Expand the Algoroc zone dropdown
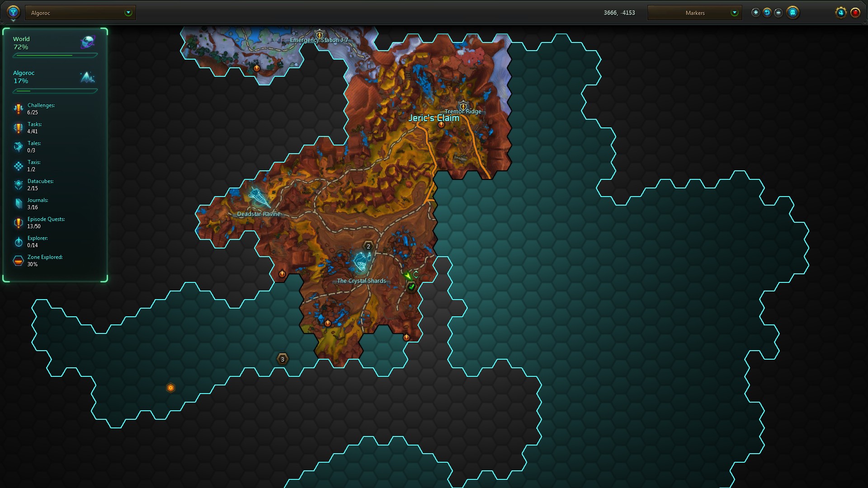The image size is (868, 488). (80, 13)
